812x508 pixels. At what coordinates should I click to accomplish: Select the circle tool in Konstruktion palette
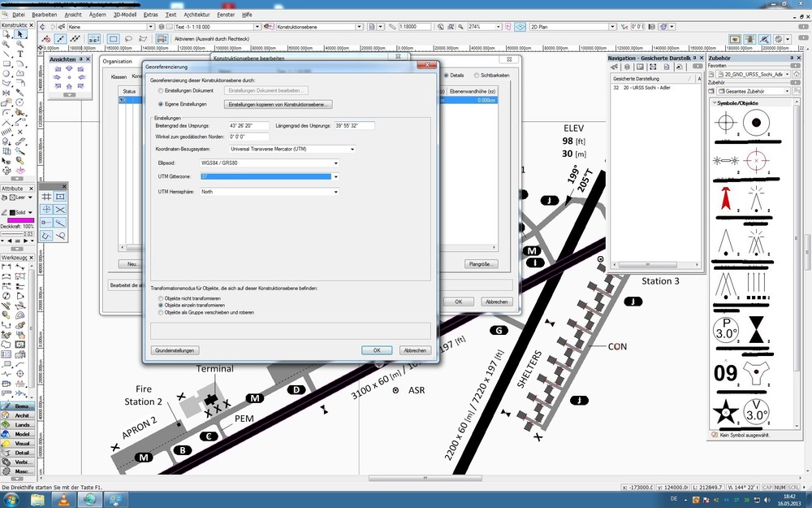[6, 73]
